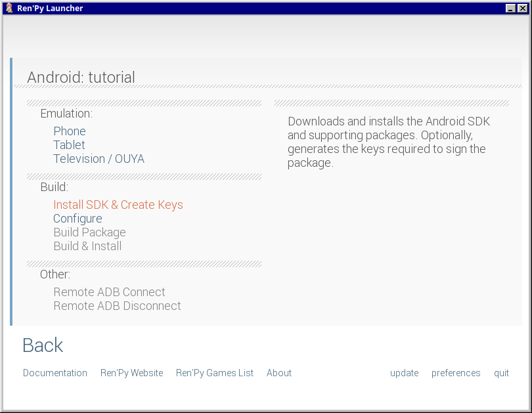Select Build & Install
The image size is (532, 413).
[87, 246]
